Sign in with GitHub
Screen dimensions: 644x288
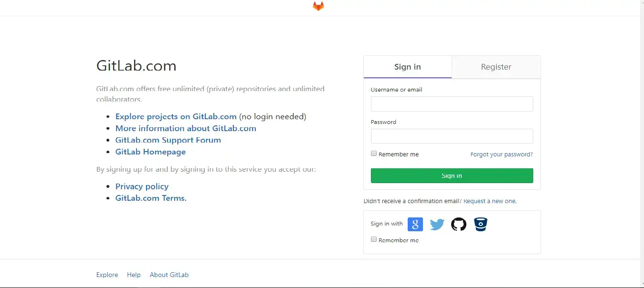pos(458,224)
